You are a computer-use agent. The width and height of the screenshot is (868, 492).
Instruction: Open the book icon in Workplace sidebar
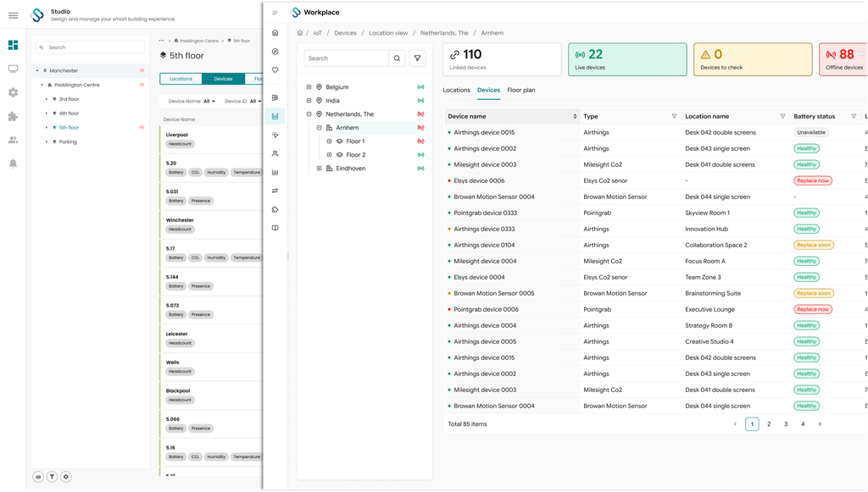point(275,228)
